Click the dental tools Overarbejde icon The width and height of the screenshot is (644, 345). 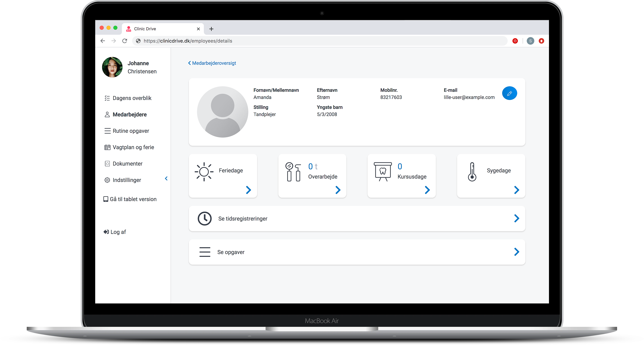tap(293, 172)
